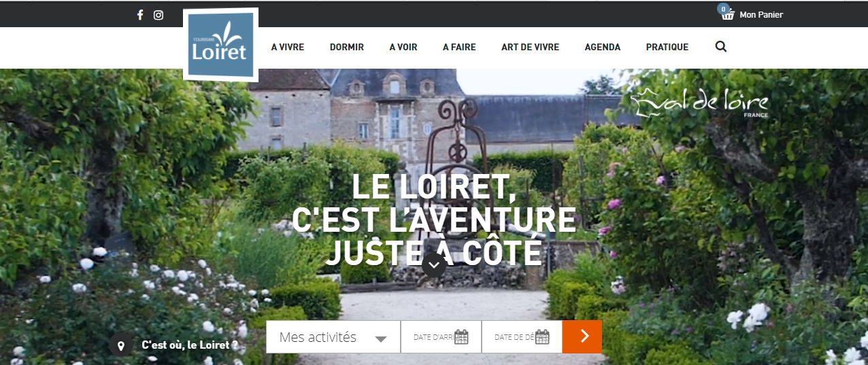This screenshot has height=365, width=868.
Task: Open the ART DE VIVRE menu
Action: (531, 48)
